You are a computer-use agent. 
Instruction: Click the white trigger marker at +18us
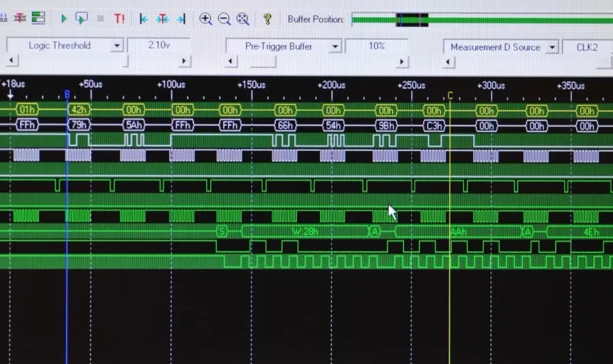point(10,95)
